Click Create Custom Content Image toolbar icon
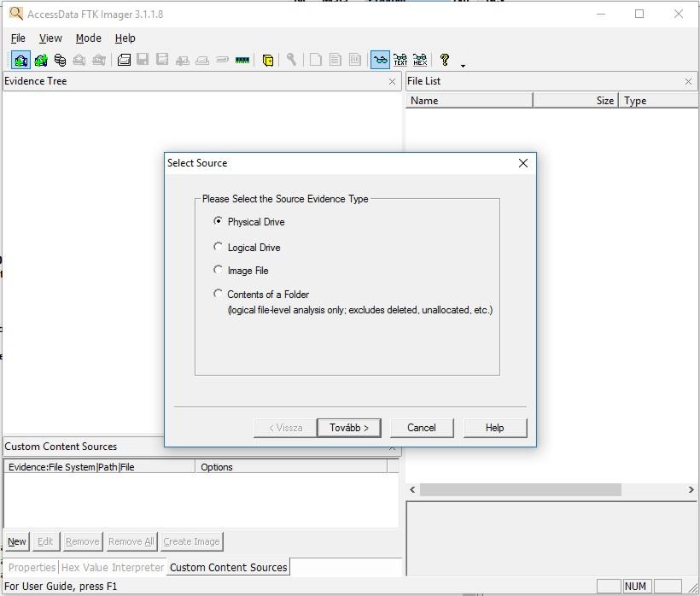Screen dimensions: 700x596 coord(202,60)
